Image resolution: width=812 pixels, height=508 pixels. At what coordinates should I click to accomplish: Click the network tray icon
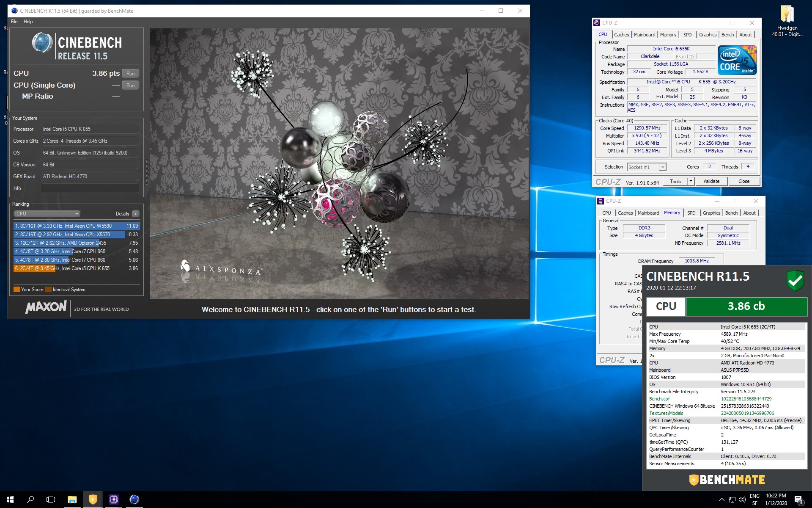[732, 500]
